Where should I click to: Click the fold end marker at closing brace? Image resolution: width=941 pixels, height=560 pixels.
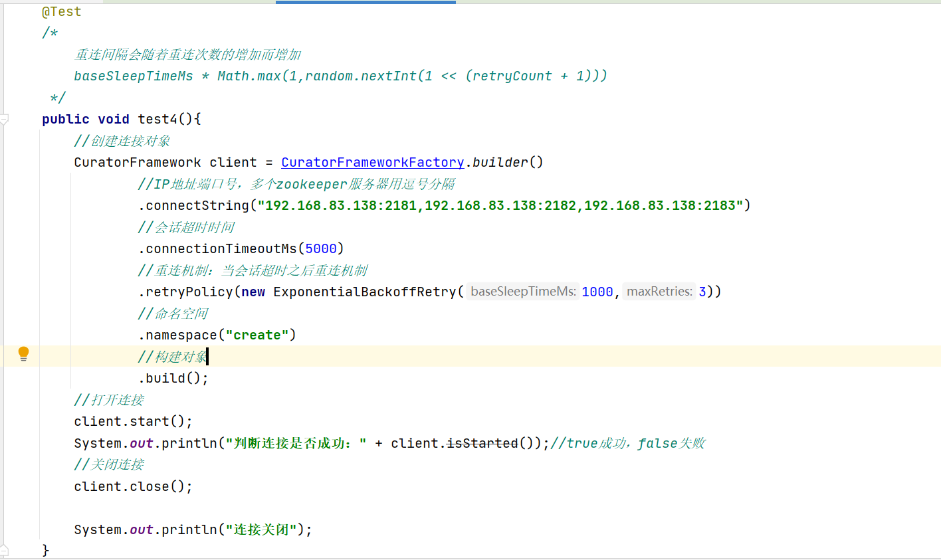point(4,550)
